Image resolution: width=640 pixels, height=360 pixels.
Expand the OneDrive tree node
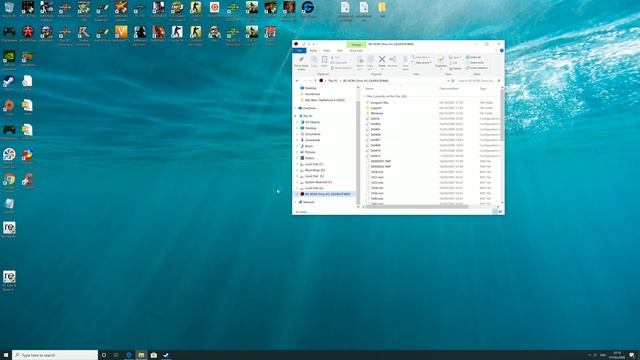pyautogui.click(x=296, y=108)
